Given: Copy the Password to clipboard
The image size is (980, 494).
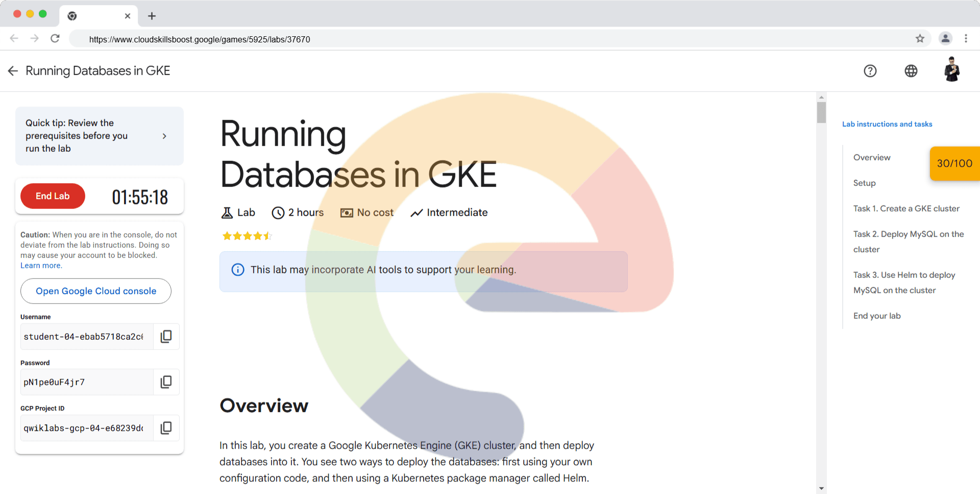Looking at the screenshot, I should click(166, 382).
